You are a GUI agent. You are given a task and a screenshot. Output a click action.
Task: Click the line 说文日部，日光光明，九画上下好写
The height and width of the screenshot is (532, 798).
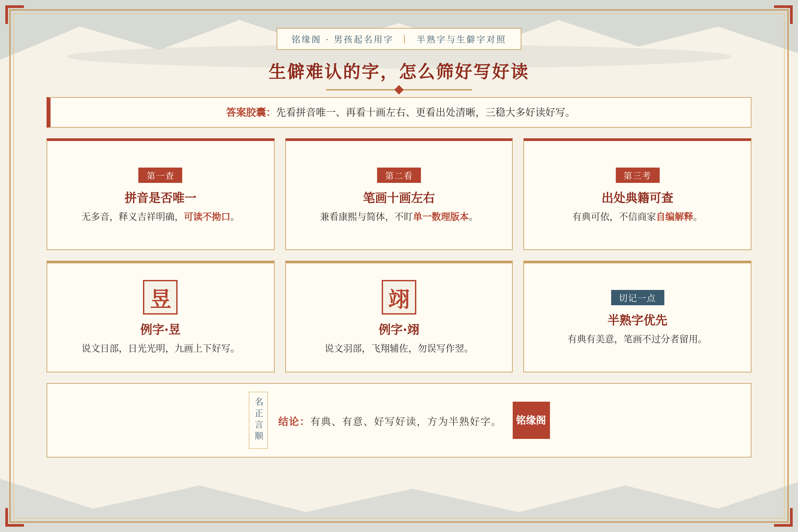159,348
